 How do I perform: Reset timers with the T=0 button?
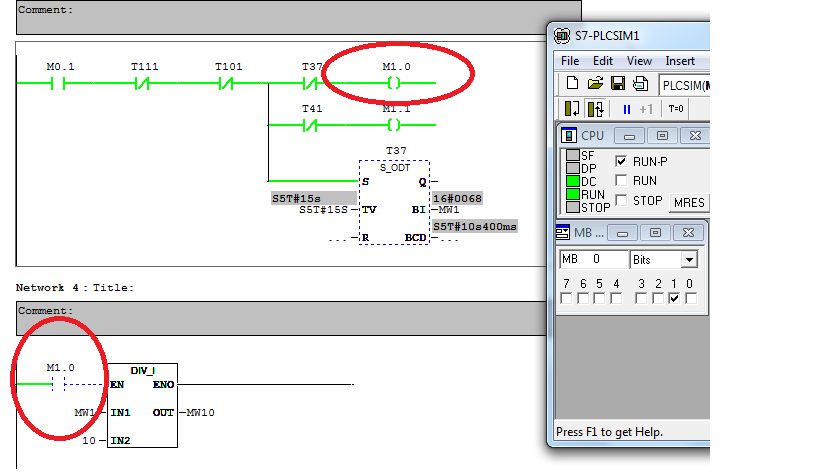[x=675, y=109]
